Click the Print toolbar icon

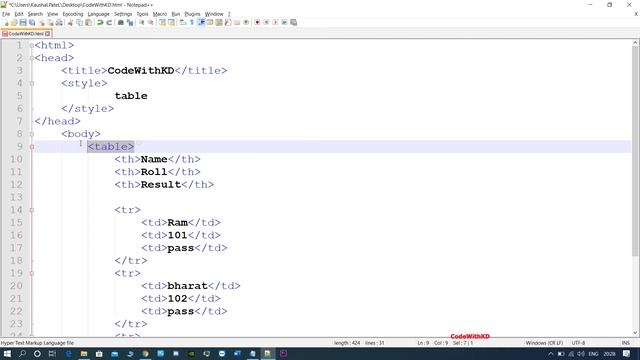59,22
